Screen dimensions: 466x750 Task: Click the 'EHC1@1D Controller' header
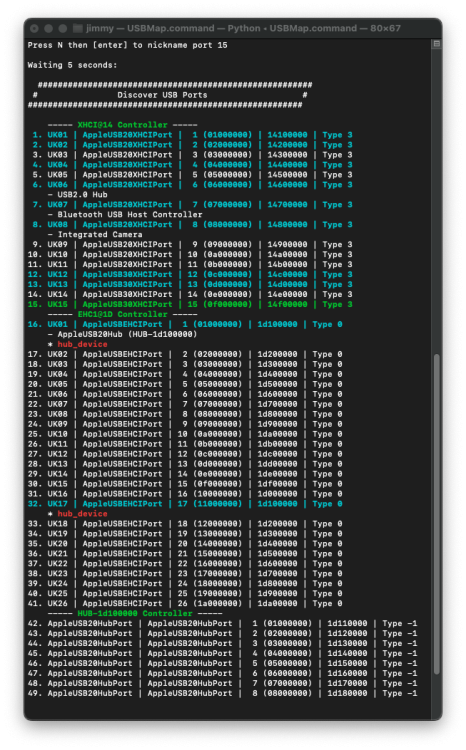click(x=122, y=314)
